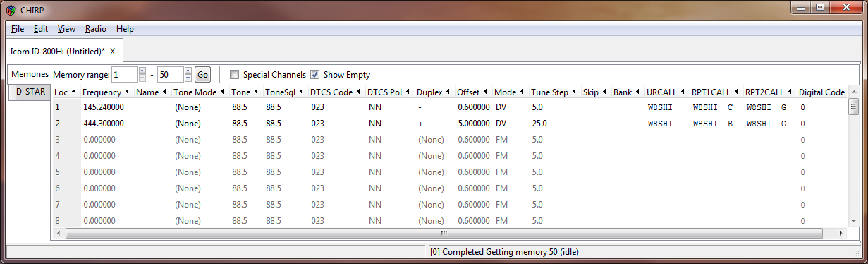The height and width of the screenshot is (264, 868).
Task: Click the Mode cell FM in row 4
Action: tap(501, 156)
